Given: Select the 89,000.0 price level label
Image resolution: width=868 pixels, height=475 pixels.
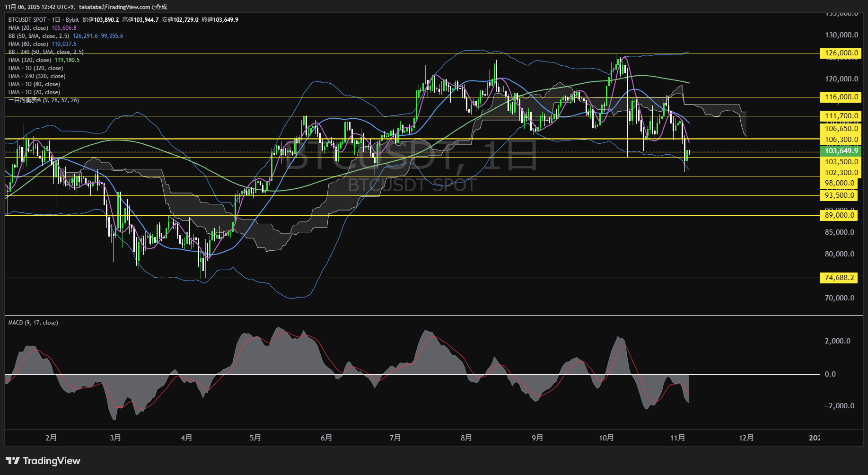Looking at the screenshot, I should [839, 215].
